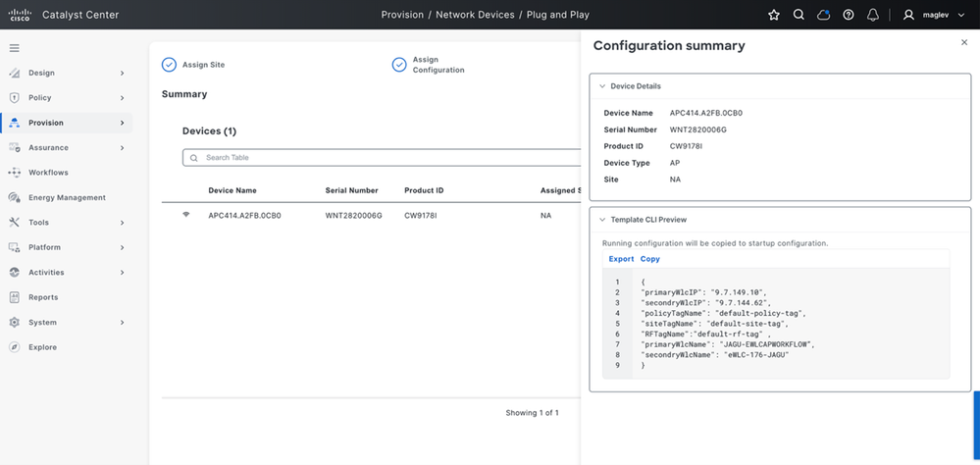Click the favorites star icon
980x465 pixels.
pyautogui.click(x=774, y=15)
